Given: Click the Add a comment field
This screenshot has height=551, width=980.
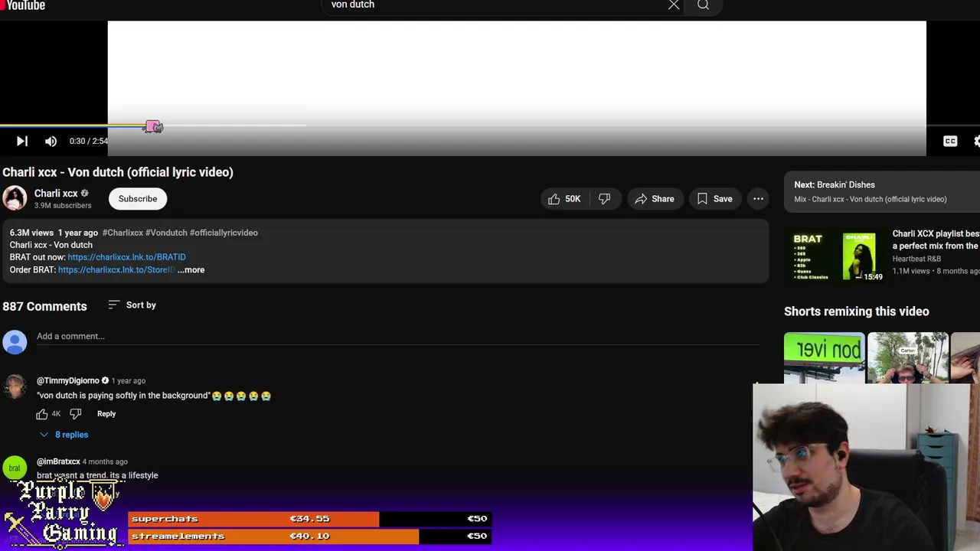Looking at the screenshot, I should (398, 337).
